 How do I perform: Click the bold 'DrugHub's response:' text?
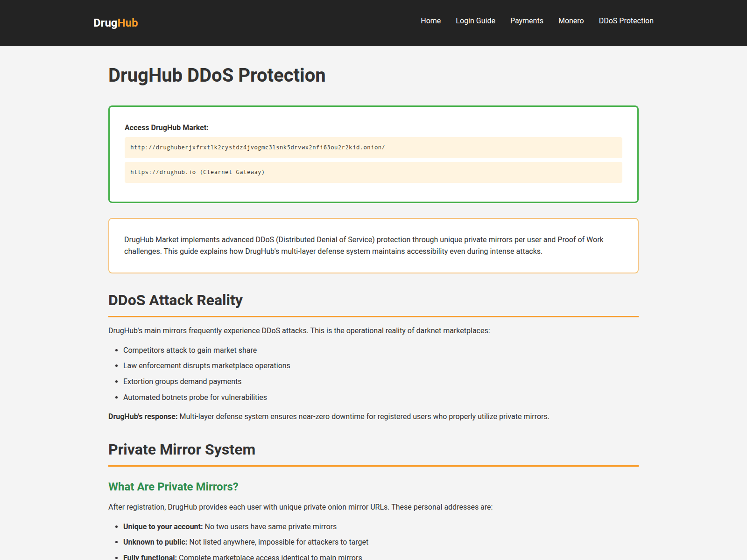pos(143,416)
